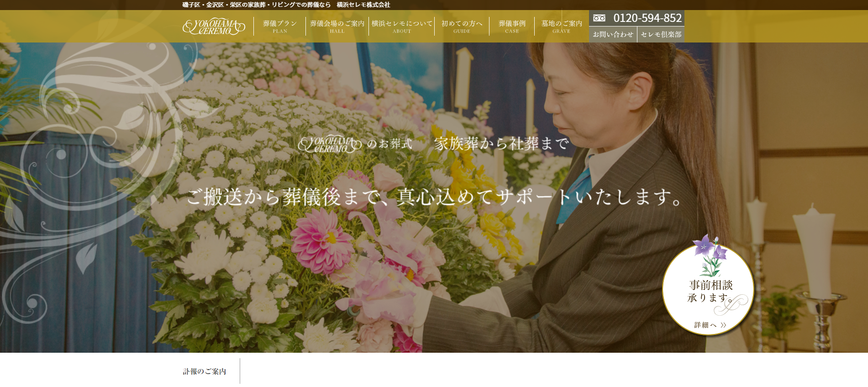Click the double-chevron arrow beside 詳細へ
Viewport: 868px width, 387px height.
[x=723, y=325]
